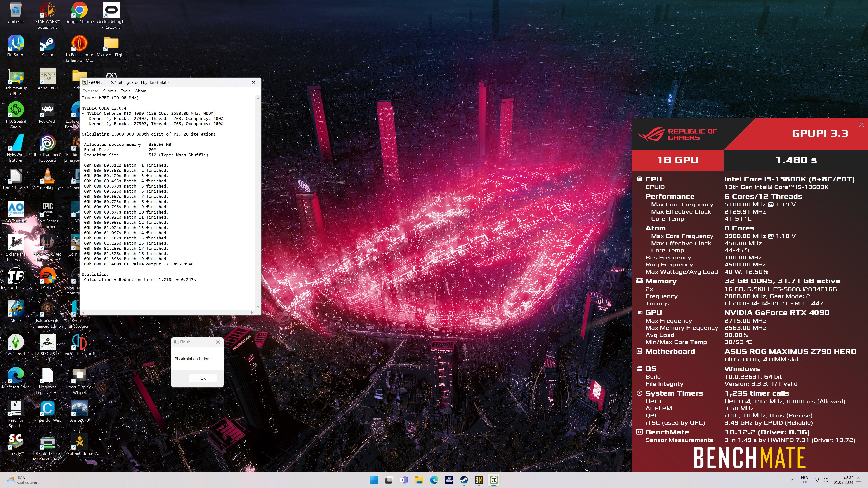
Task: Open Submit menu in GPUPI
Action: (109, 91)
